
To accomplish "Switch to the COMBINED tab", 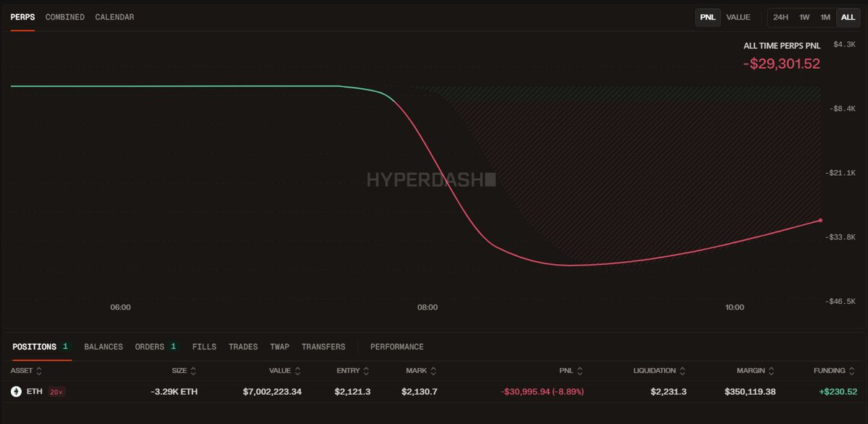I will (64, 17).
